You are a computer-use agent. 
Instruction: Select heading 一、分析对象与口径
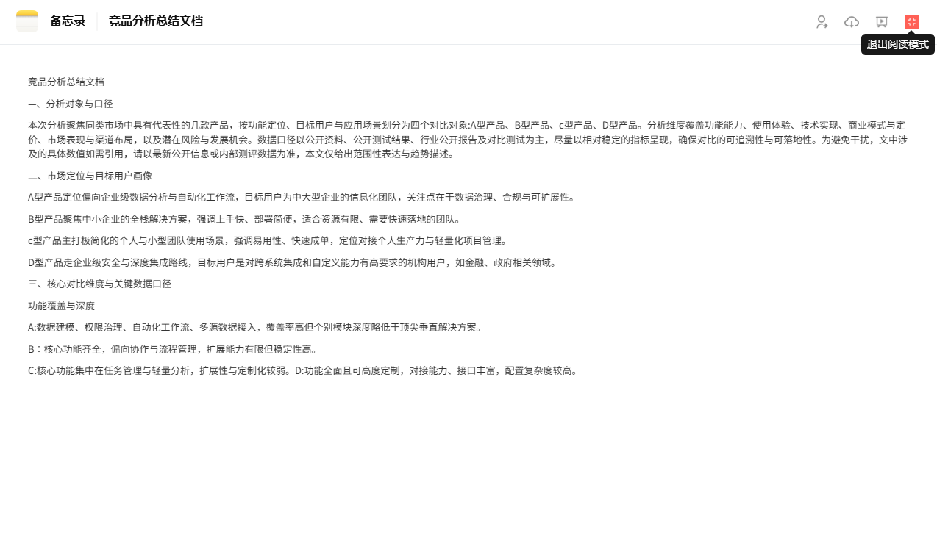coord(71,104)
